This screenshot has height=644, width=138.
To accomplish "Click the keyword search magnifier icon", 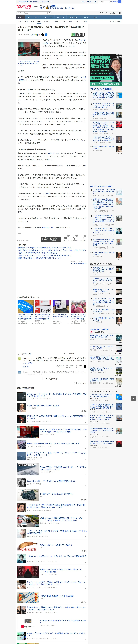I will point(49,13).
